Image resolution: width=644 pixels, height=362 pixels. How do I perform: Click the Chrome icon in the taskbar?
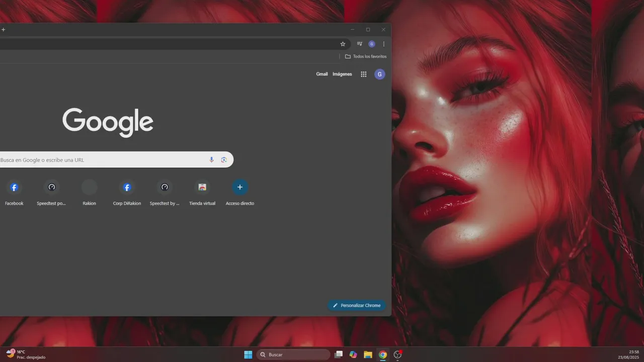click(x=383, y=354)
